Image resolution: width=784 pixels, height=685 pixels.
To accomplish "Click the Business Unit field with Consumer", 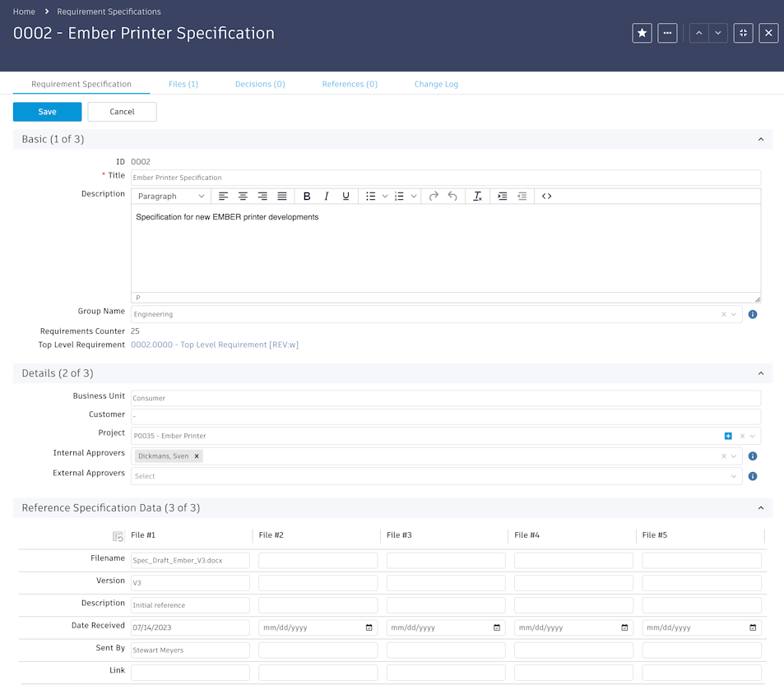I will coord(446,398).
